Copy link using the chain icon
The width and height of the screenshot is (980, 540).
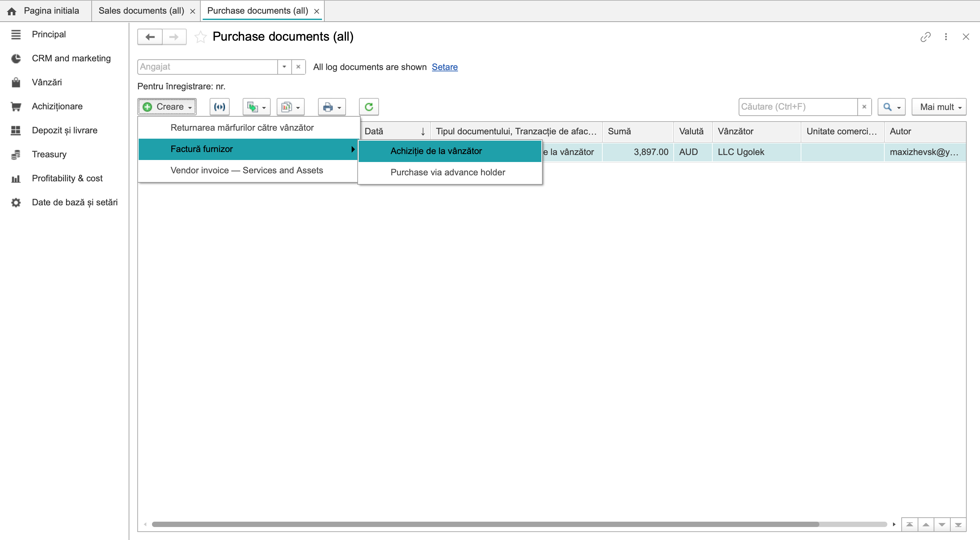coord(925,37)
